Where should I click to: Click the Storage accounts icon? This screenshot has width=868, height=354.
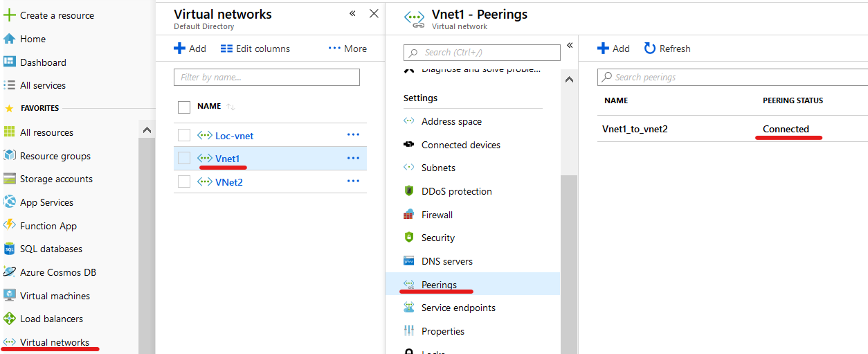pyautogui.click(x=10, y=179)
